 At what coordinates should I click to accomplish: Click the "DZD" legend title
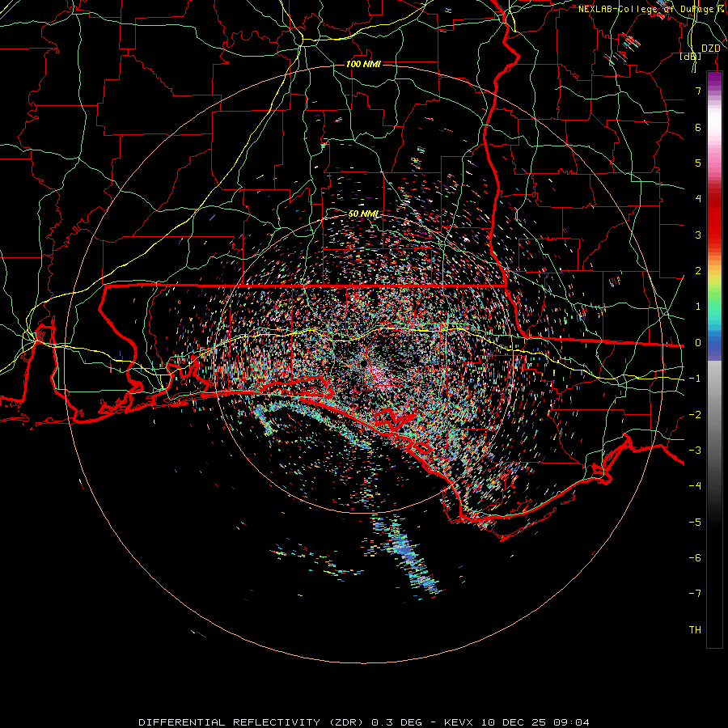tap(711, 49)
